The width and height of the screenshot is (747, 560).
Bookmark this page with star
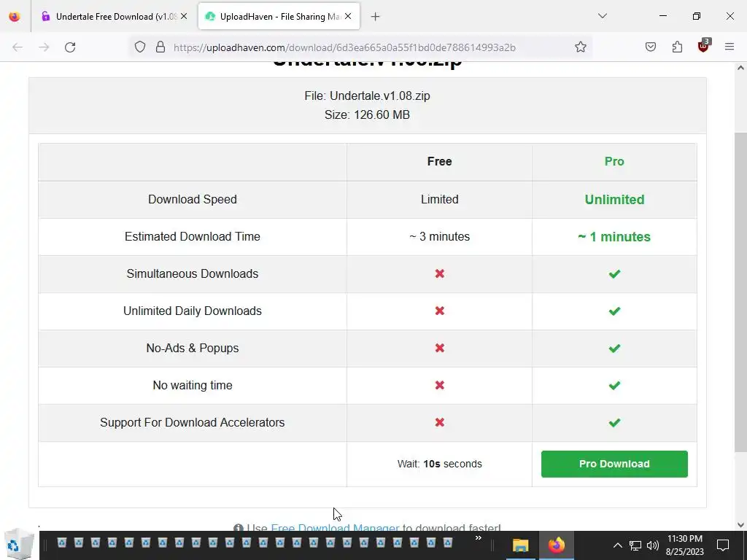point(580,47)
